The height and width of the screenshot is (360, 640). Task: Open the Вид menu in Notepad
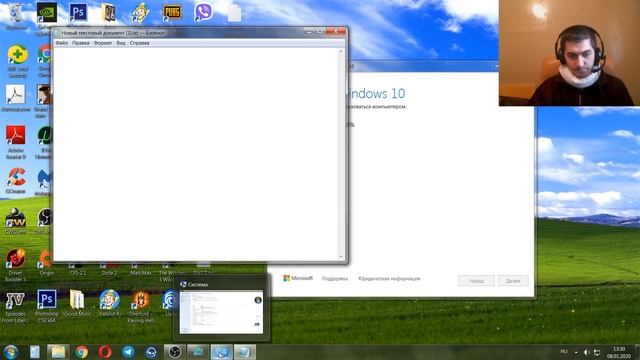point(121,43)
